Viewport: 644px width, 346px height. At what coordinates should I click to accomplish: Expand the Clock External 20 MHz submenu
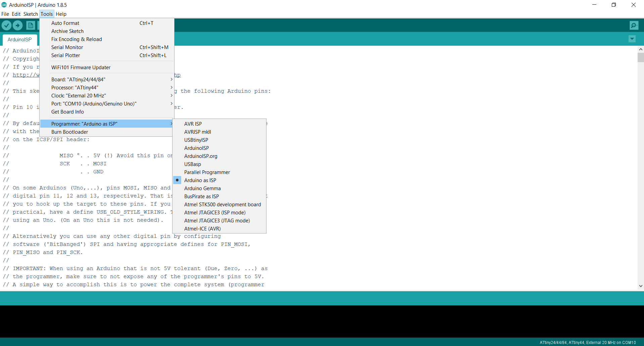(x=107, y=96)
